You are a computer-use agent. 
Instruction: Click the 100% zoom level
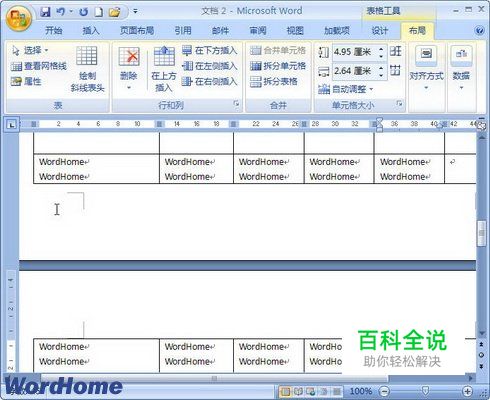(x=361, y=391)
